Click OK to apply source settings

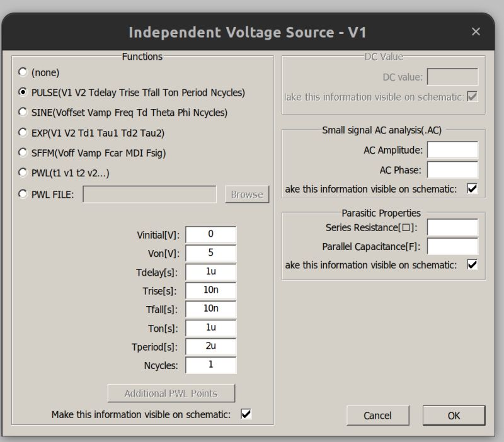tap(453, 416)
